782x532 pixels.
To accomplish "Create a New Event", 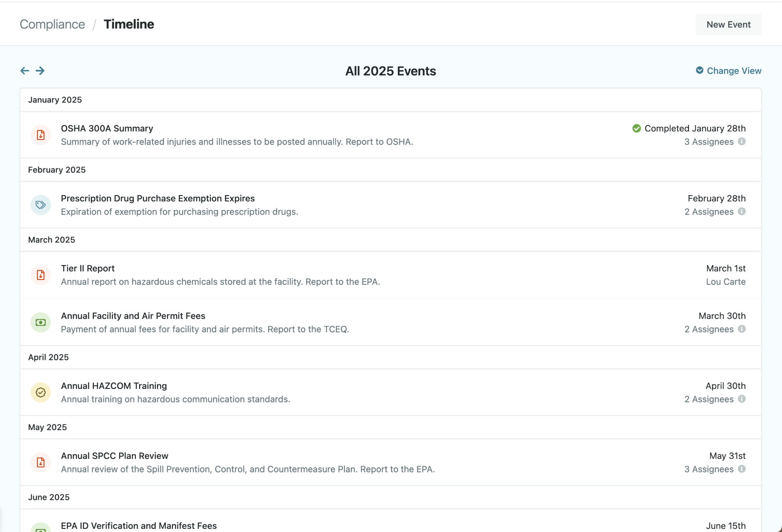I will (x=728, y=24).
